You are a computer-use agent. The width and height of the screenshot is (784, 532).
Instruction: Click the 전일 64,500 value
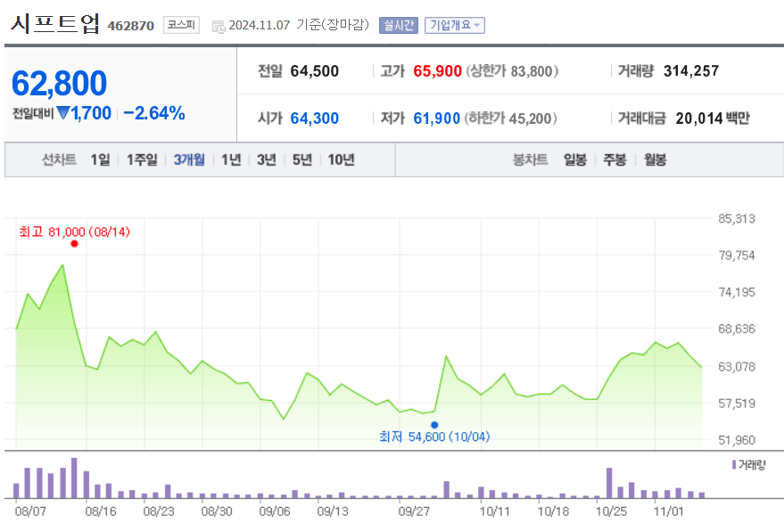point(315,71)
